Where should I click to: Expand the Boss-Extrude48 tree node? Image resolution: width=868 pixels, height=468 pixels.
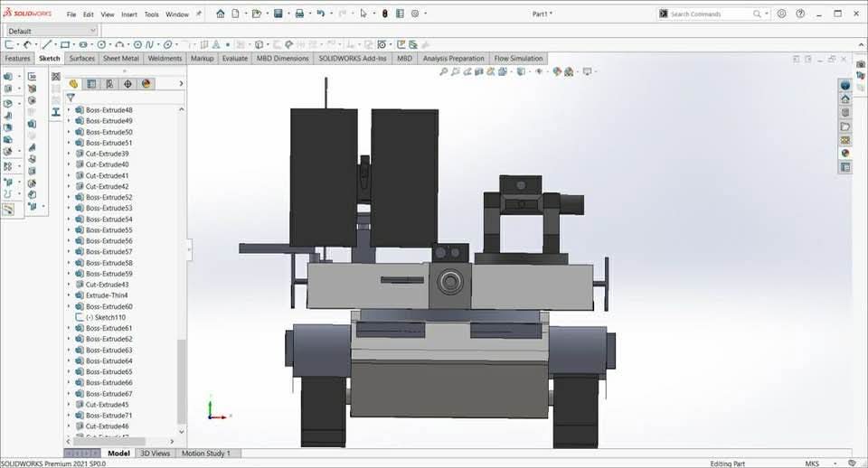click(69, 110)
